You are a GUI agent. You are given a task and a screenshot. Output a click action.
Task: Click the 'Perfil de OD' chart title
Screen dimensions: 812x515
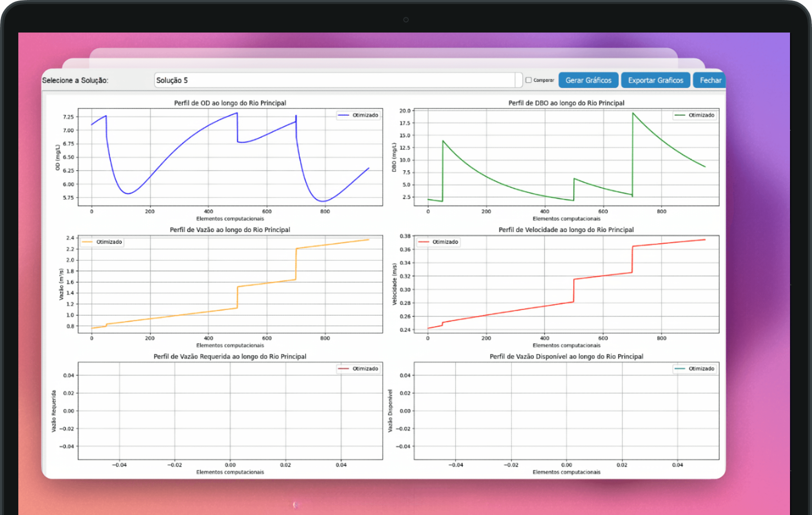230,103
